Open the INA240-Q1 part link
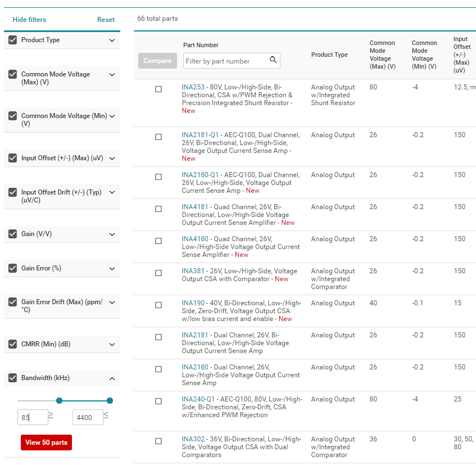 click(198, 399)
